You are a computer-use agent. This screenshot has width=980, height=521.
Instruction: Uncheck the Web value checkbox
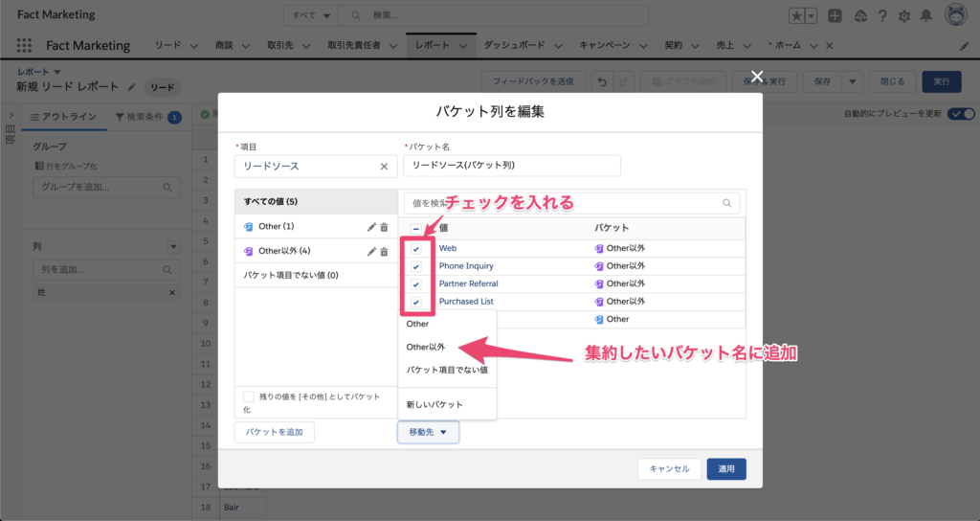415,249
